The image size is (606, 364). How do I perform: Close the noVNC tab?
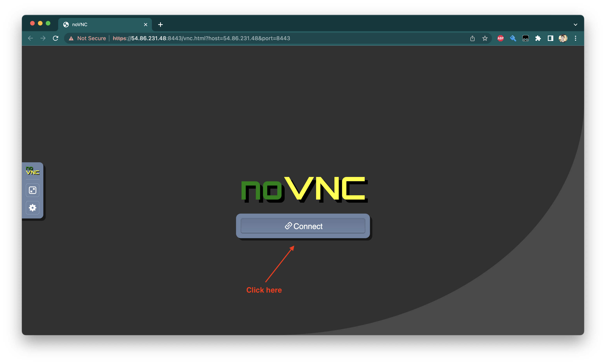pos(146,25)
